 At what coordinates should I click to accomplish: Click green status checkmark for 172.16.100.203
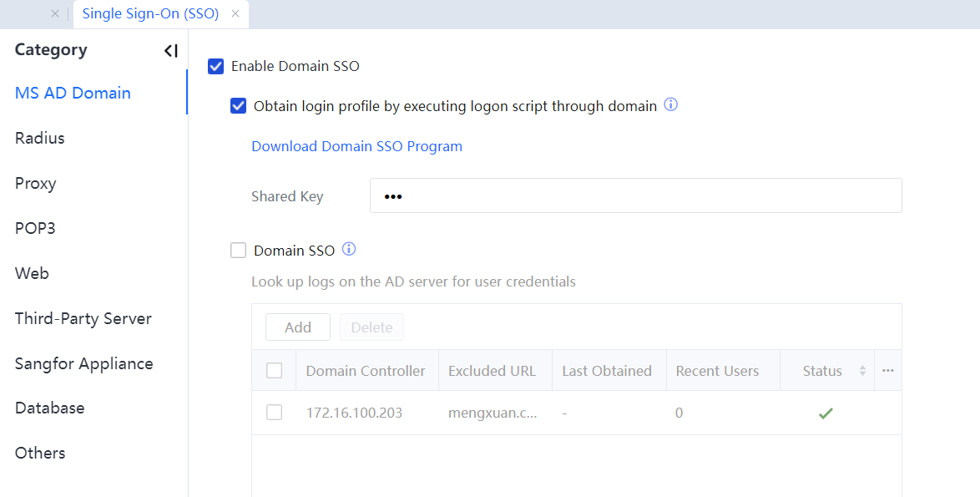(826, 413)
